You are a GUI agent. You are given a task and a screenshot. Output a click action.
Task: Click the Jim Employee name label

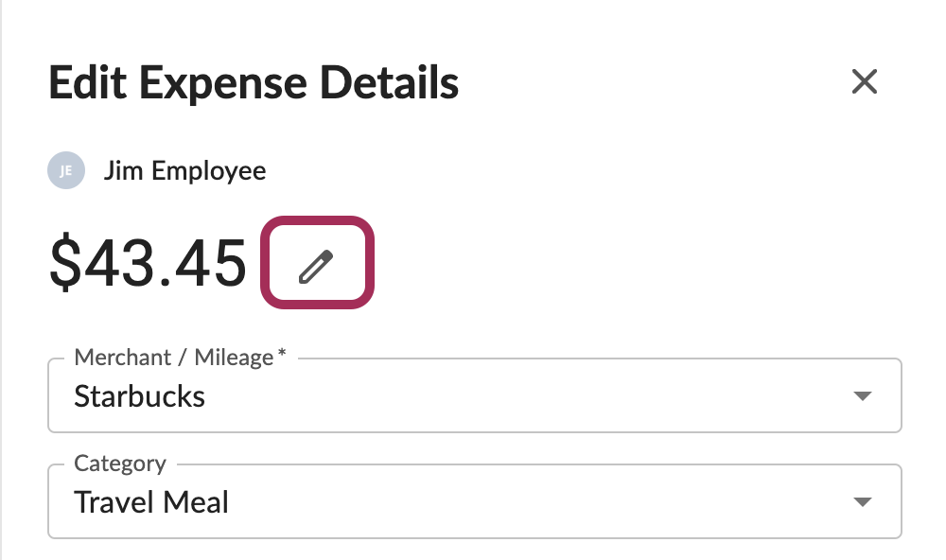point(185,170)
